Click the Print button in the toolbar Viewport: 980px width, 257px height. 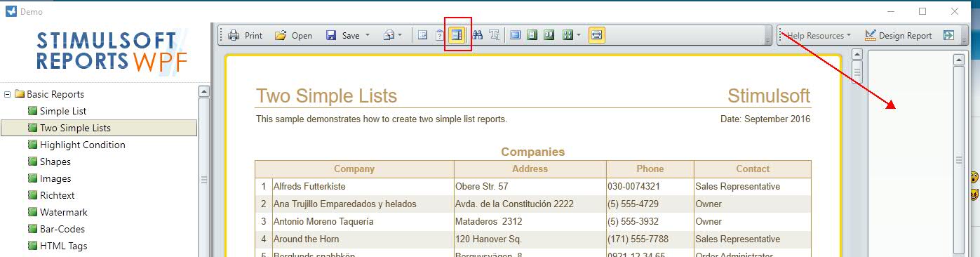click(245, 35)
